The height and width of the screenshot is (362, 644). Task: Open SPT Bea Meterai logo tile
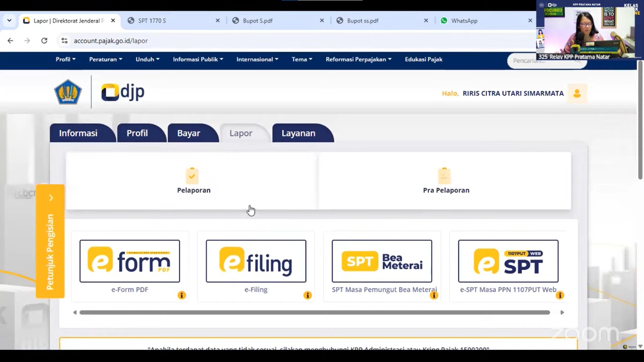coord(382,261)
